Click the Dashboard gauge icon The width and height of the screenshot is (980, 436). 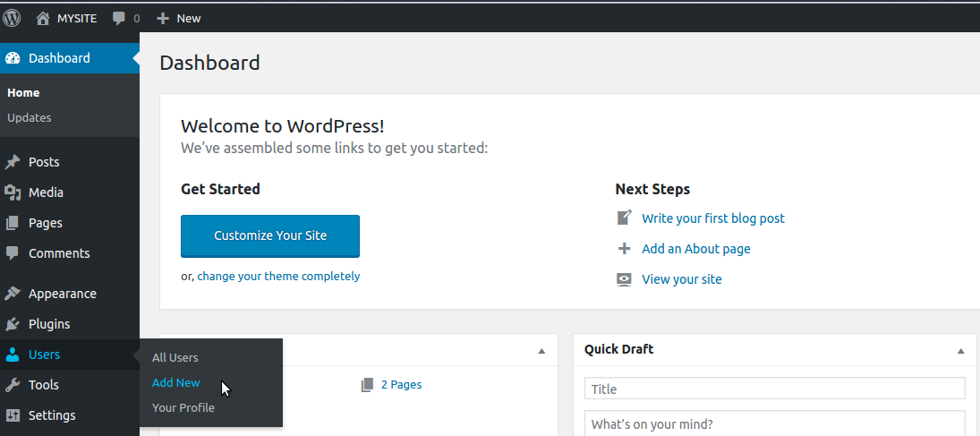pyautogui.click(x=13, y=58)
